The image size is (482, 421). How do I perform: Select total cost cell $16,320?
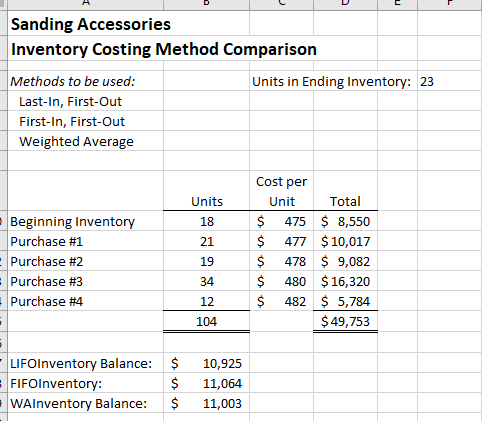point(345,281)
